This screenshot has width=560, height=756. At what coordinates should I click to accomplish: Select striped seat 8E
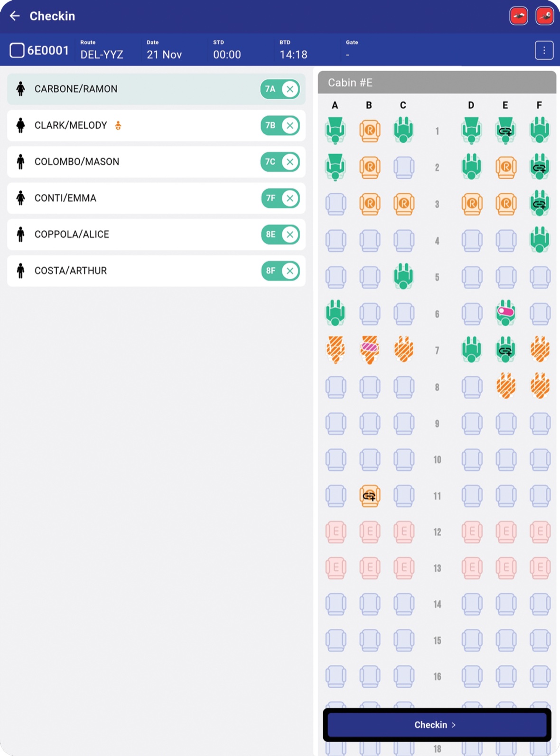pyautogui.click(x=505, y=386)
